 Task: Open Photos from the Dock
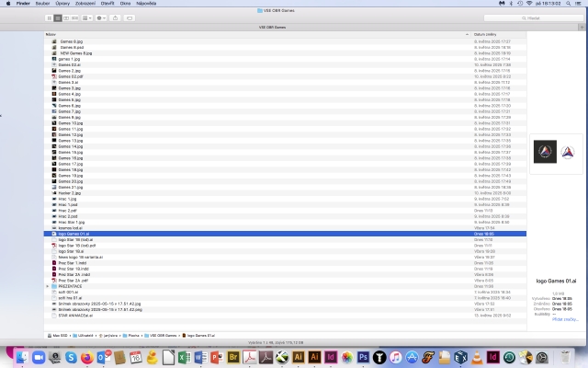click(x=347, y=358)
